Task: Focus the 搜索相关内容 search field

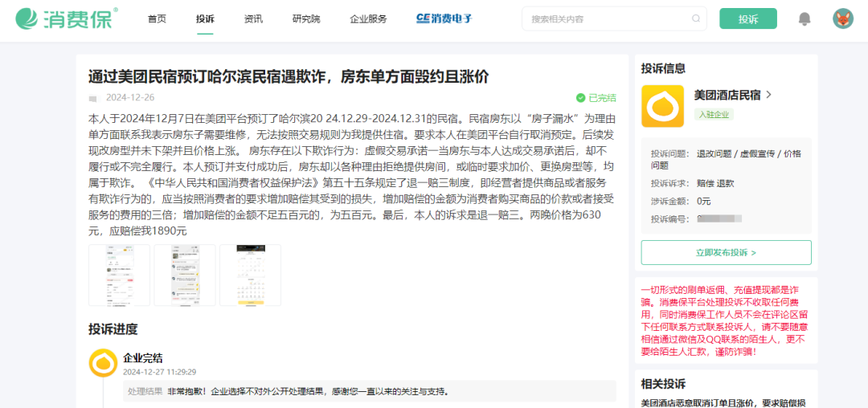Action: click(614, 18)
